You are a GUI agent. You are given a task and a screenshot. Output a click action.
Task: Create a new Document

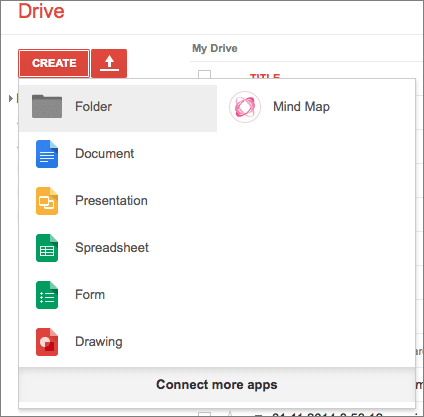(118, 154)
